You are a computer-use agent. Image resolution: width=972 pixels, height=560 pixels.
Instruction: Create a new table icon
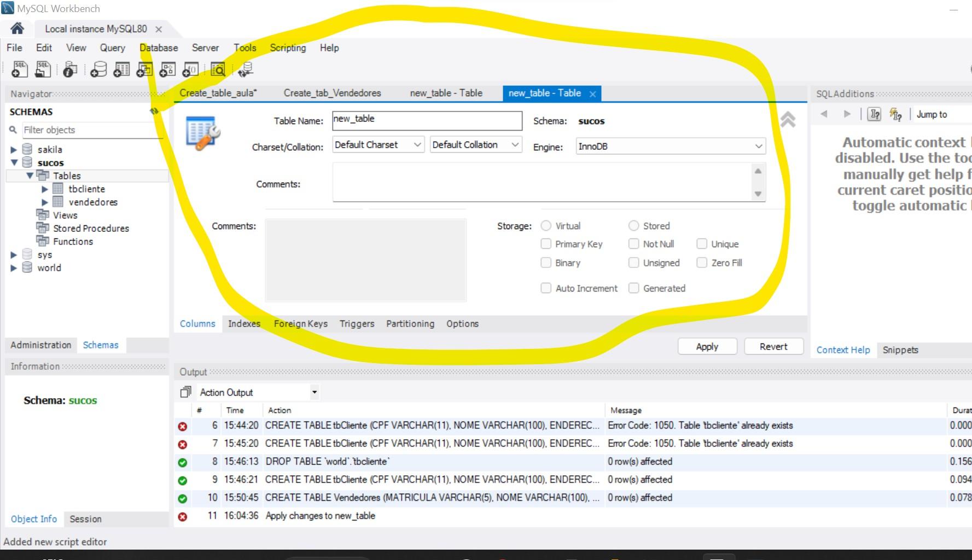pyautogui.click(x=121, y=69)
